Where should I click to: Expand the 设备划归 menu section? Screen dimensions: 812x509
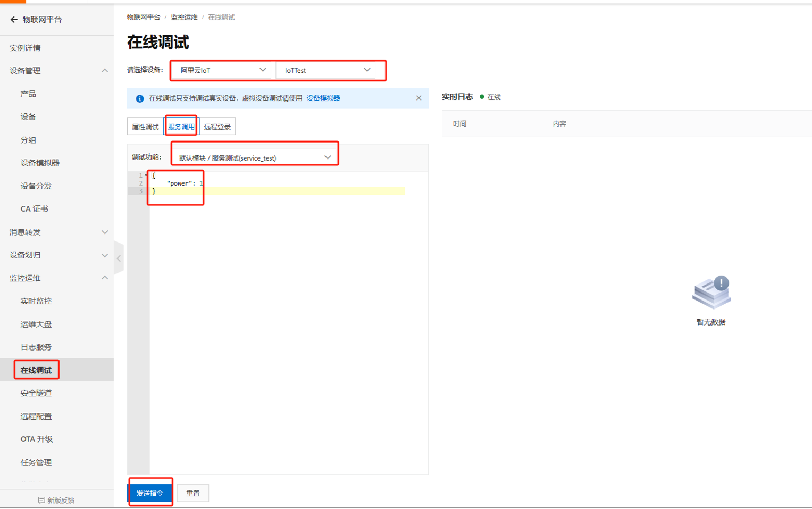tap(105, 255)
